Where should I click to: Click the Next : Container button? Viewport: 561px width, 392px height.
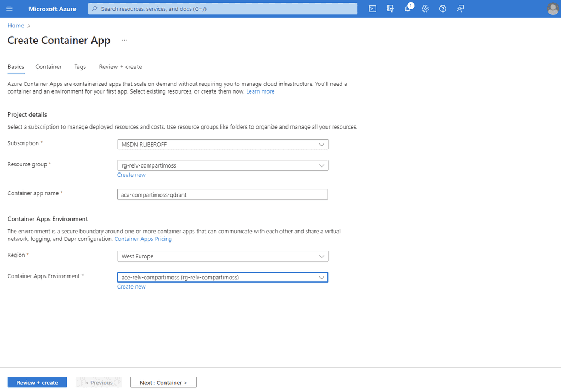pos(163,382)
